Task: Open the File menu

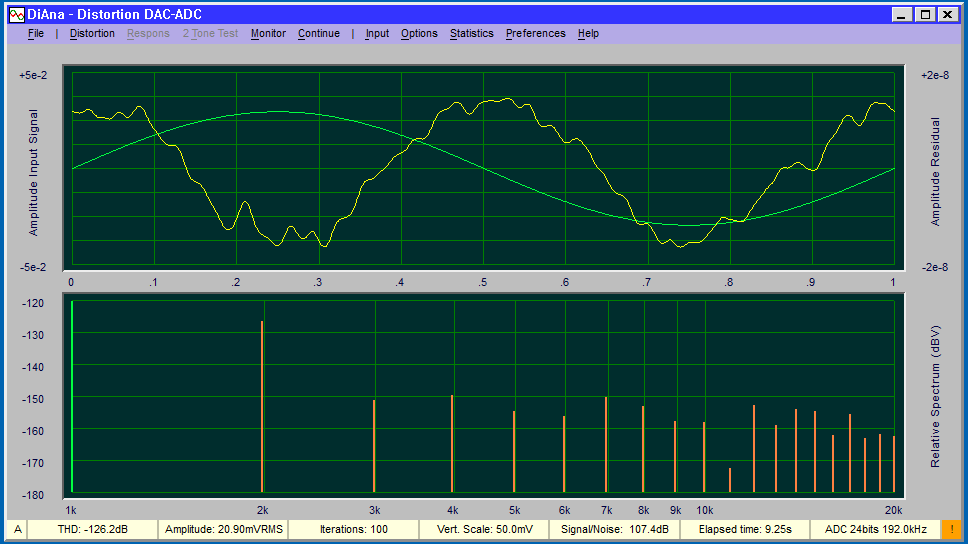Action: (36, 33)
